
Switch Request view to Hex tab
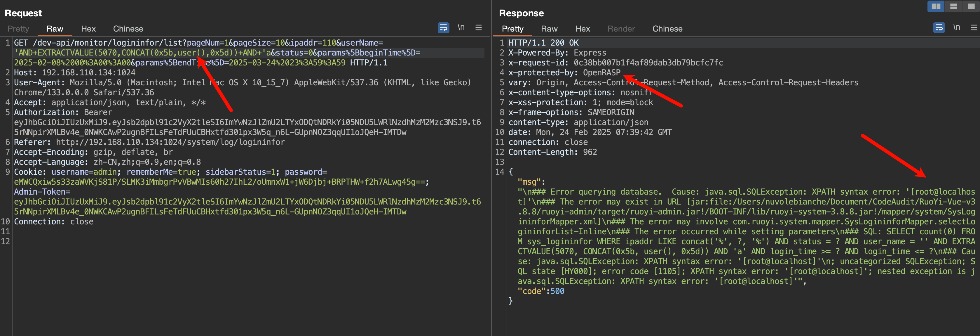[x=88, y=29]
